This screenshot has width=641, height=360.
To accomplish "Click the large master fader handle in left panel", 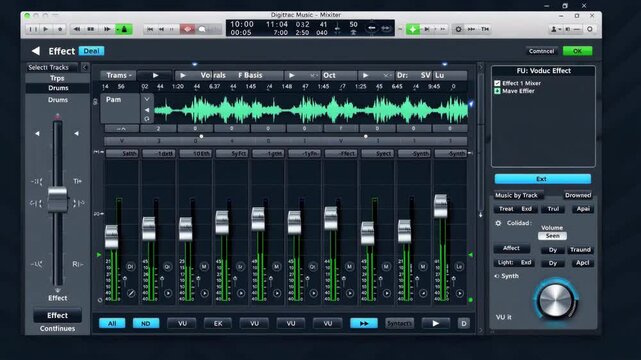I will click(x=57, y=199).
